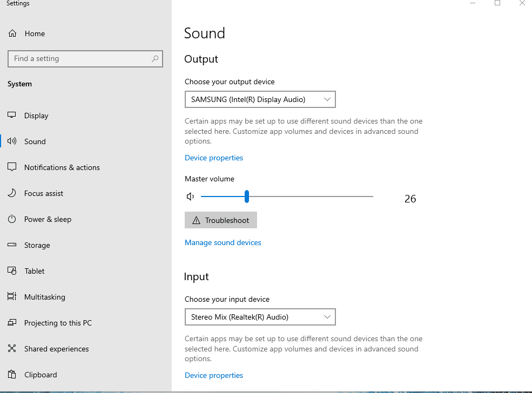Click the search magnifier icon
This screenshot has width=532, height=393.
pyautogui.click(x=155, y=59)
